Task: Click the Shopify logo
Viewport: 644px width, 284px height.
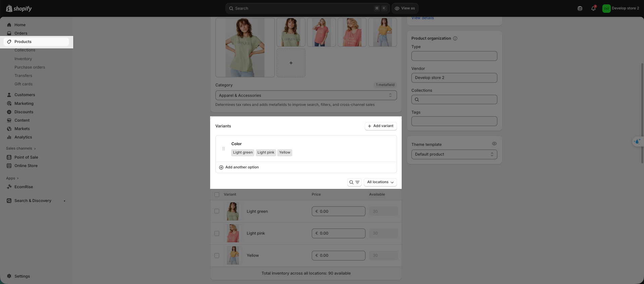Action: click(19, 8)
